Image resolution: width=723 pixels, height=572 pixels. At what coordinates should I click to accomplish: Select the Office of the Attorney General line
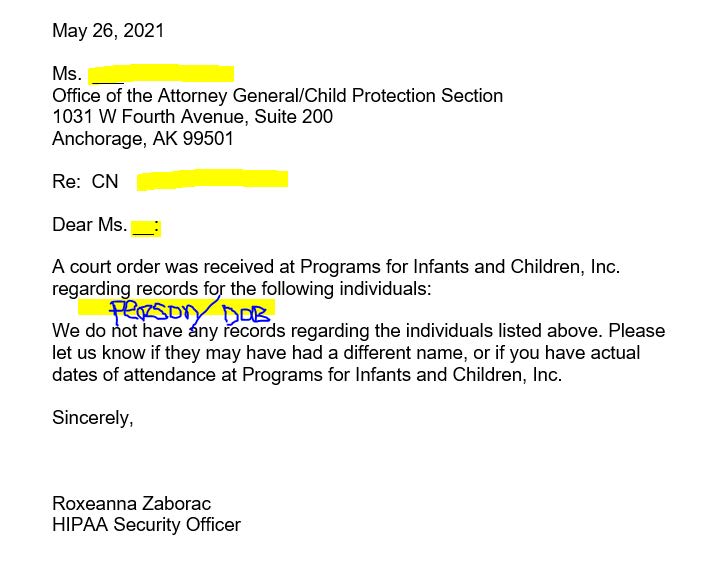click(277, 96)
